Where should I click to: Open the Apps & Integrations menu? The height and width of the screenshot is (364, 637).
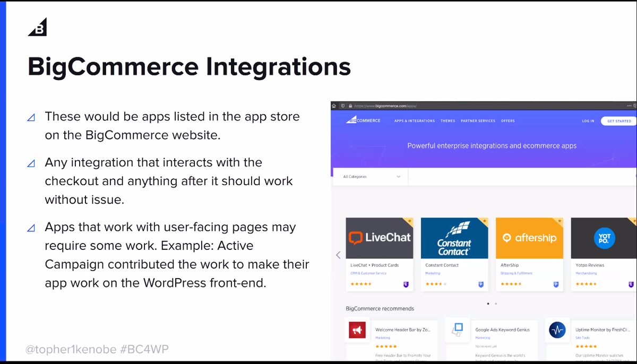(415, 121)
